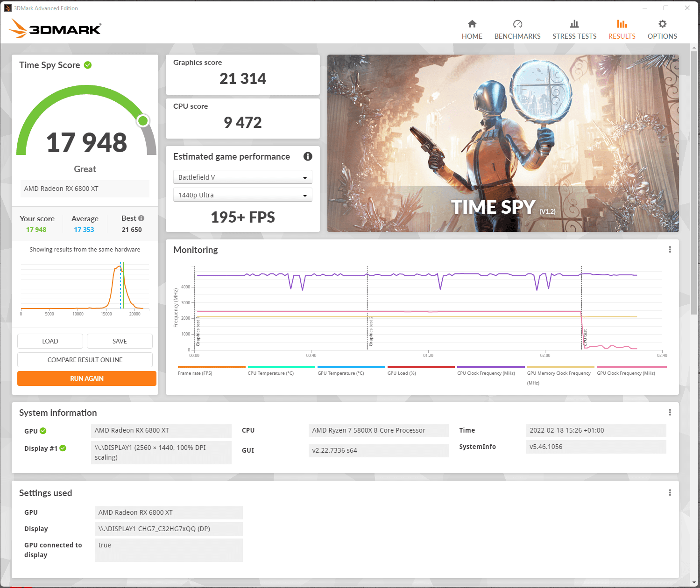Click the 3DMark logo
The image size is (700, 588).
pos(55,28)
